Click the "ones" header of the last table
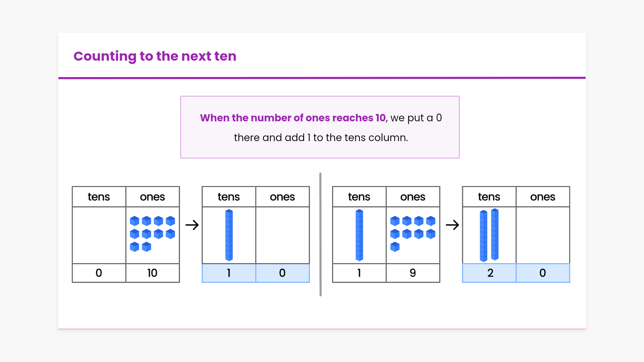644x362 pixels. (x=543, y=197)
